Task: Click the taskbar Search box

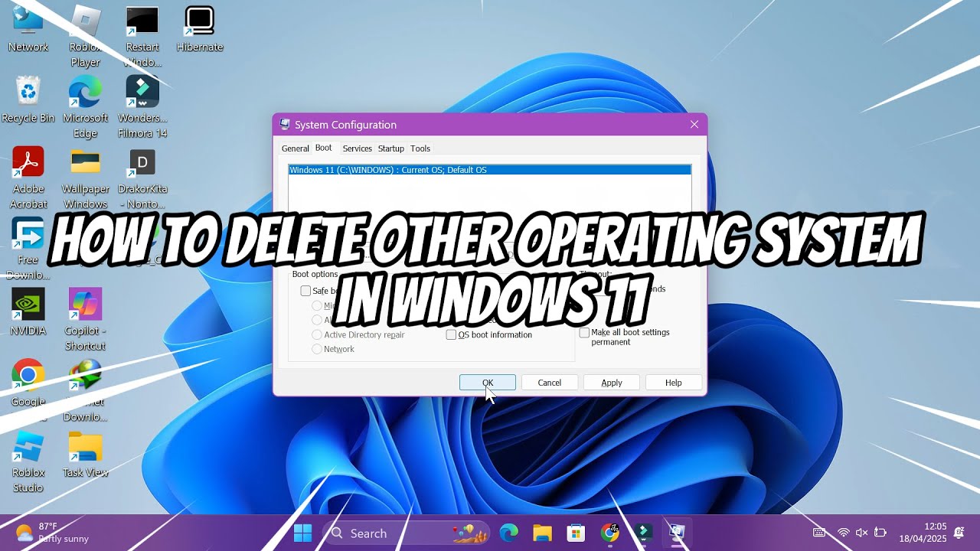Action: click(405, 533)
